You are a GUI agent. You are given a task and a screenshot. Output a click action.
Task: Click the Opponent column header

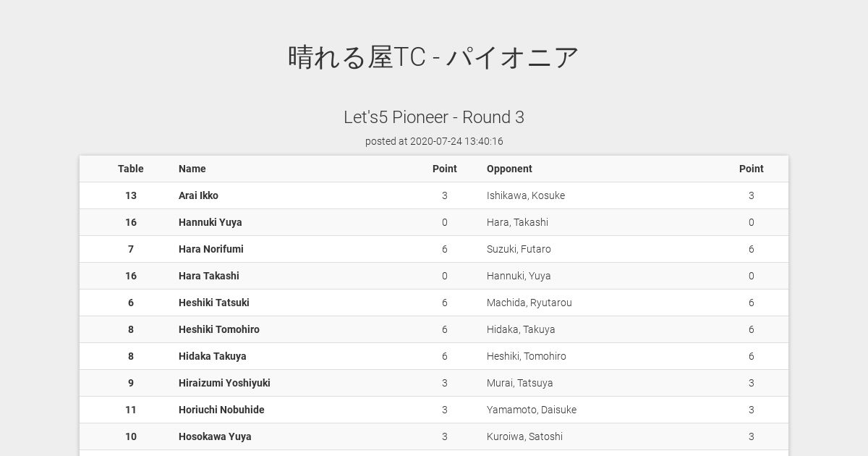(x=509, y=169)
